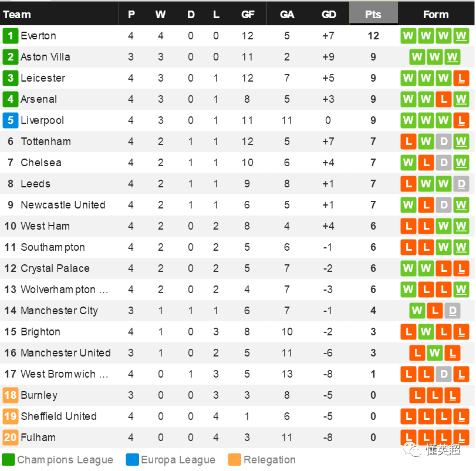Viewport: 476px width, 471px height.
Task: Select the grey D badge in Manchester City's form
Action: 452,311
